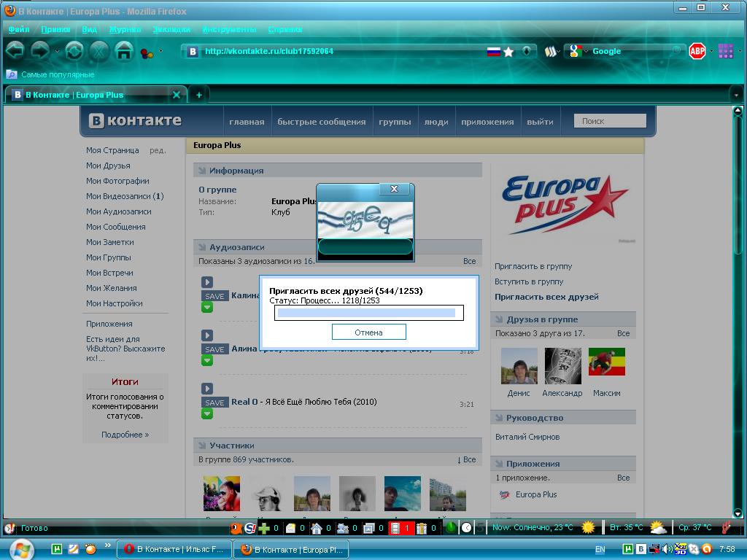Open Adblock Plus dropdown arrow
This screenshot has height=560, width=747.
coord(711,51)
